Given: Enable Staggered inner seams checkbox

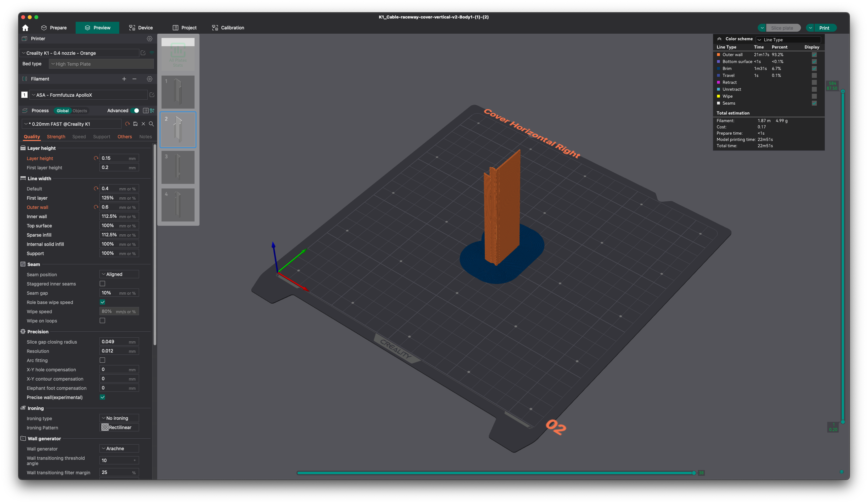Looking at the screenshot, I should (x=102, y=283).
